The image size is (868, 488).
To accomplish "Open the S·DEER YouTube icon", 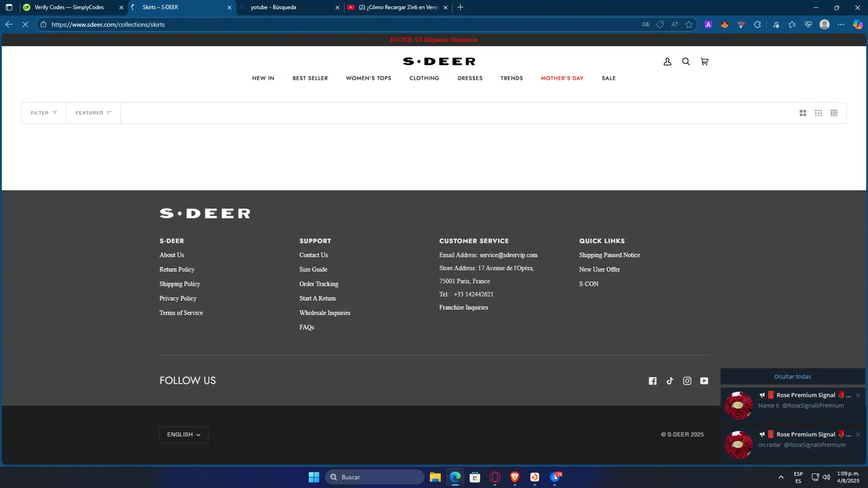I will click(x=704, y=380).
